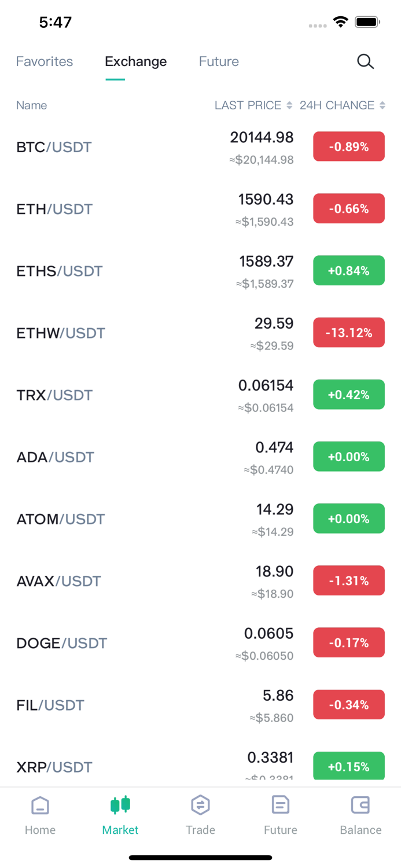This screenshot has height=868, width=401.
Task: Click the home indicator bar at bottom
Action: coord(200,858)
